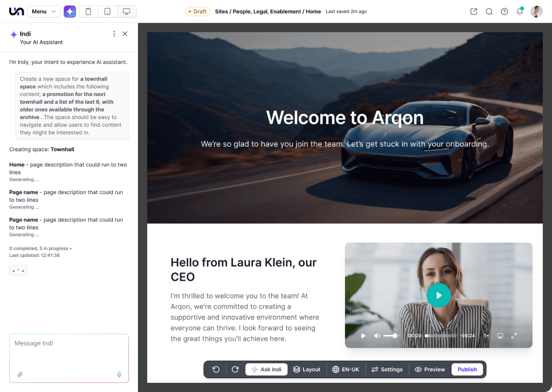This screenshot has width=552, height=392.
Task: Mute the CEO welcome video
Action: click(x=376, y=335)
